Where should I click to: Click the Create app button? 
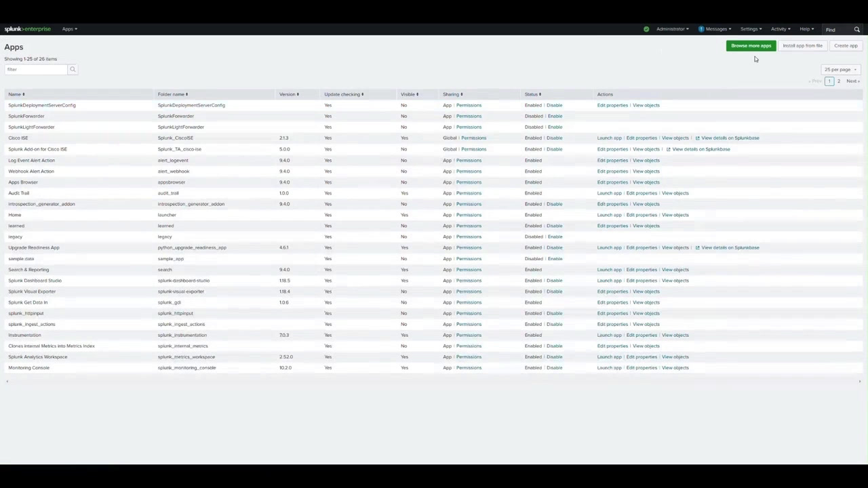tap(846, 45)
